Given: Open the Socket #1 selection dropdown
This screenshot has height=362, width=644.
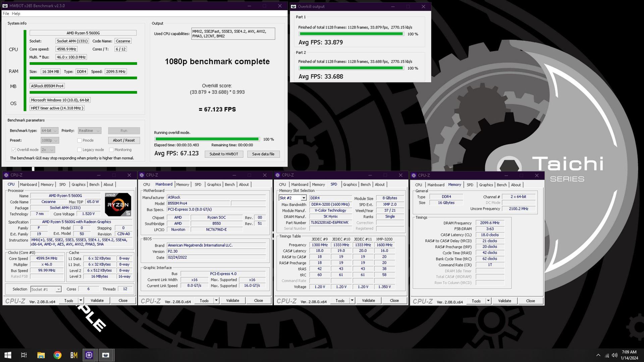Looking at the screenshot, I should [46, 289].
